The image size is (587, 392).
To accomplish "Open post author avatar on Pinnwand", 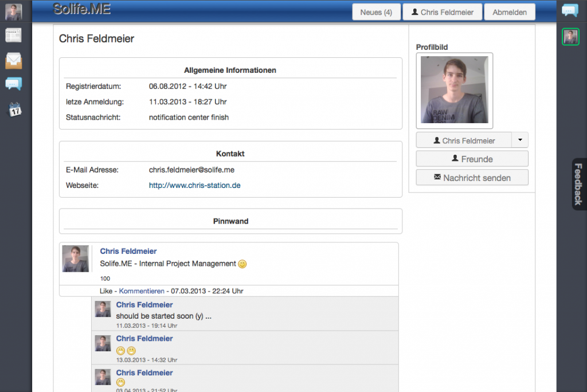I will 76,258.
